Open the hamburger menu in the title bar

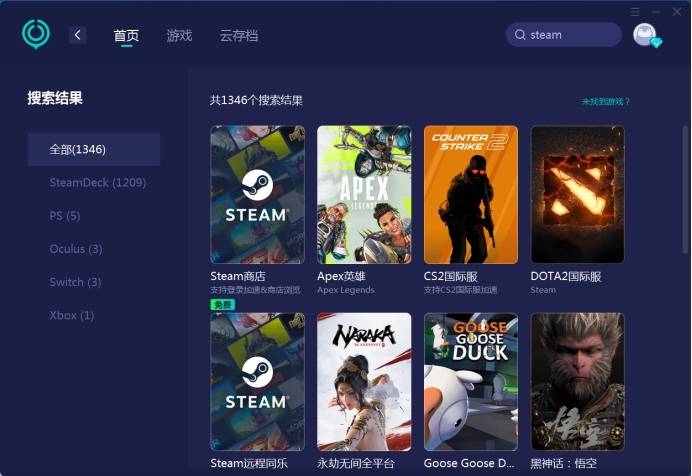(636, 11)
